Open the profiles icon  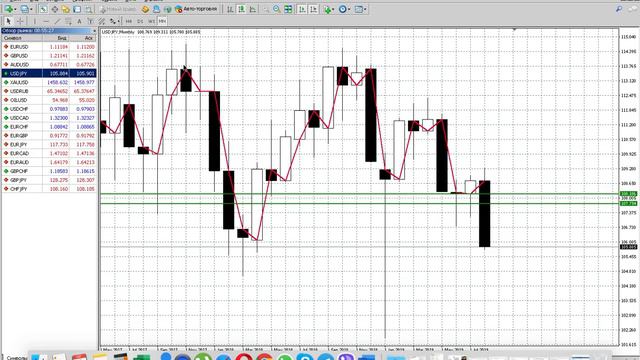click(24, 9)
